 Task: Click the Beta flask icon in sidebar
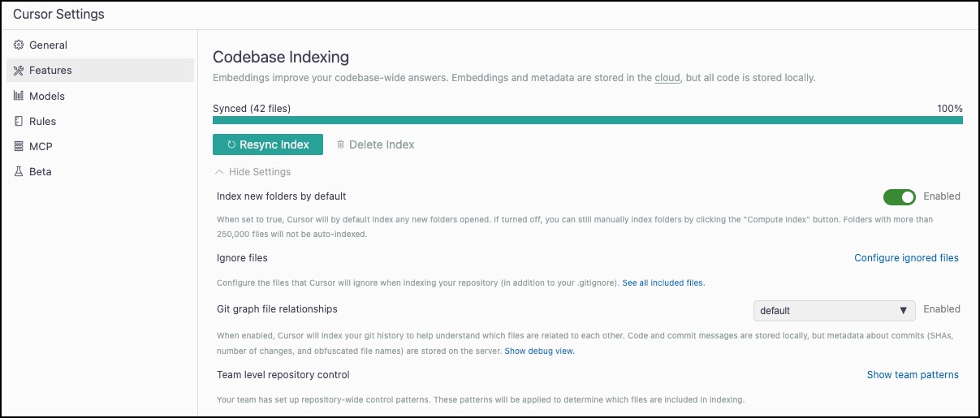(x=19, y=171)
